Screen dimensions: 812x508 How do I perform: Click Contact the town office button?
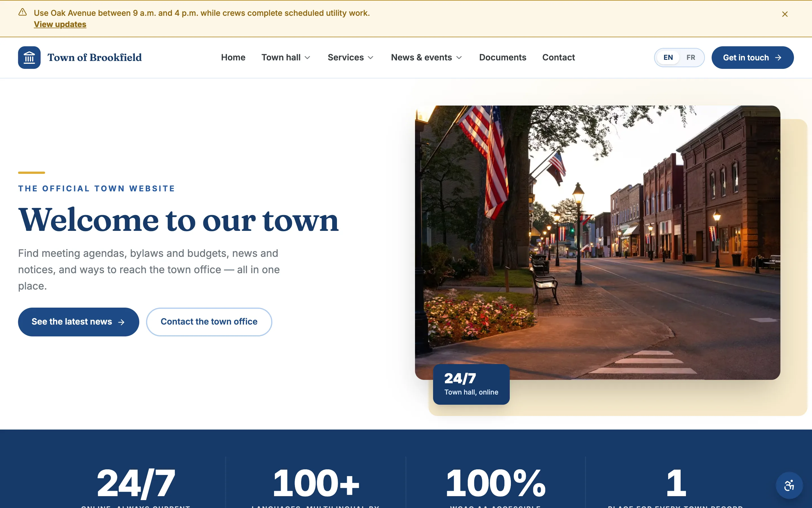(209, 322)
